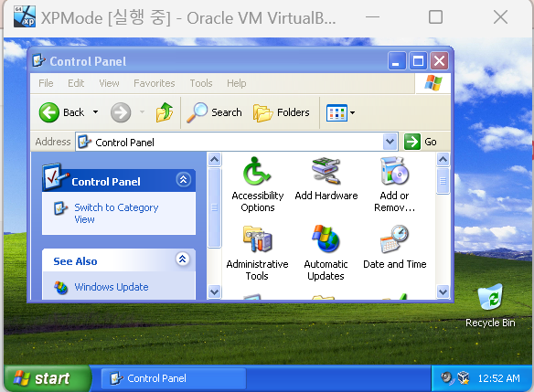534x392 pixels.
Task: Click the task pane scroll up arrow
Action: coord(214,159)
